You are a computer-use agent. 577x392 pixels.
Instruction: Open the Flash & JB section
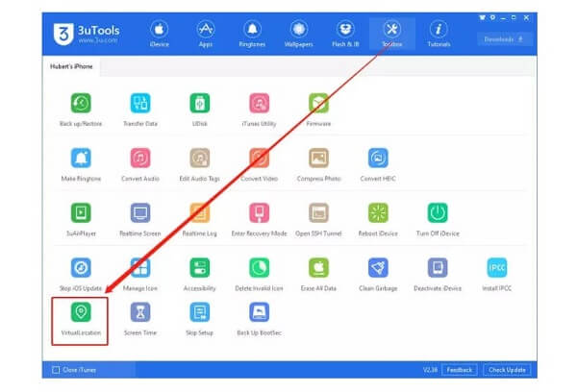[x=345, y=34]
